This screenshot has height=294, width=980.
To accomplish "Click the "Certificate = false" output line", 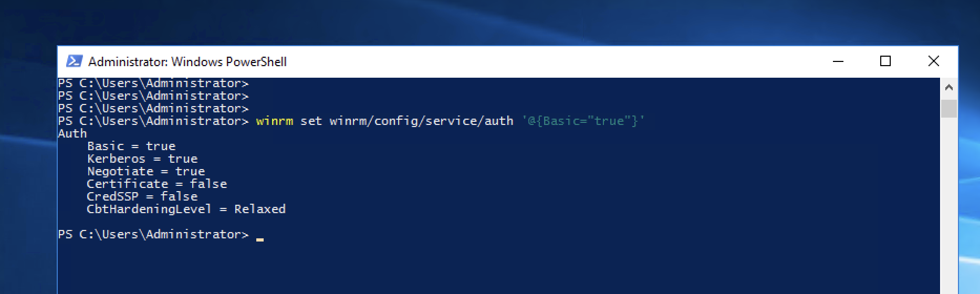I will pos(157,184).
